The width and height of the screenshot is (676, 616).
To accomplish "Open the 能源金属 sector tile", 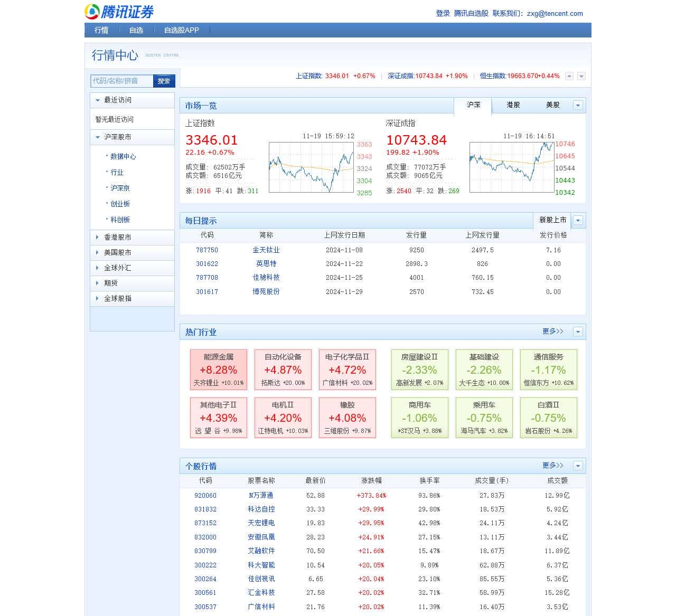I will (218, 369).
